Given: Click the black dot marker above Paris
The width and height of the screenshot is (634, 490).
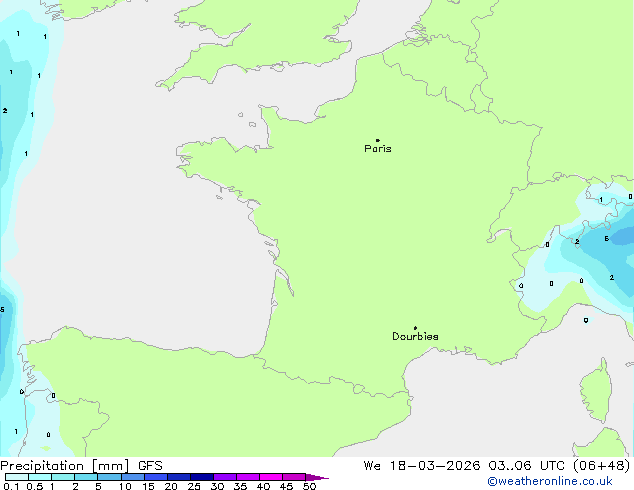Looking at the screenshot, I should [x=378, y=140].
